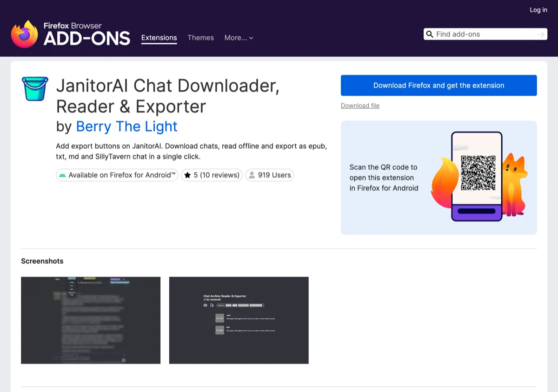Expand the More… dropdown menu
Viewport: 558px width, 392px height.
[x=239, y=38]
